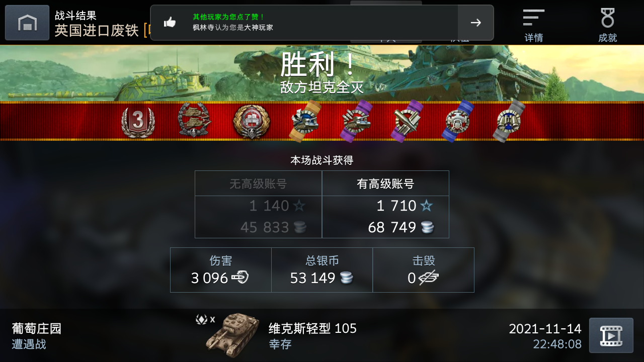Tap the arrow button on notification banner
Screen dimensions: 644x362
point(475,23)
